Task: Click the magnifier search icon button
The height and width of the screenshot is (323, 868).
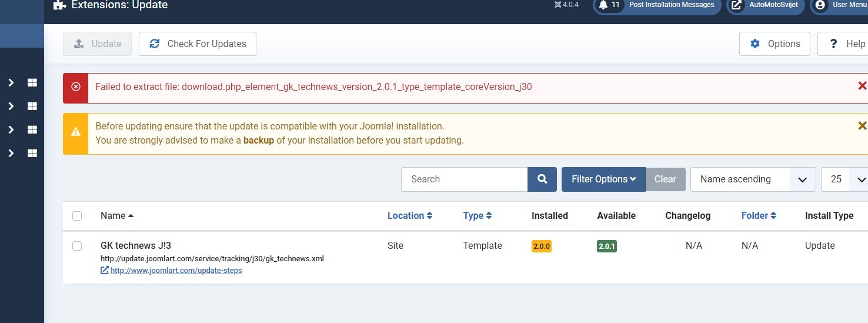Action: click(x=542, y=179)
